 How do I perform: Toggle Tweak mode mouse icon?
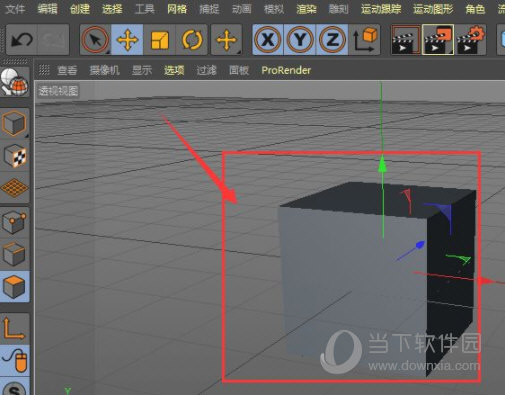click(14, 360)
